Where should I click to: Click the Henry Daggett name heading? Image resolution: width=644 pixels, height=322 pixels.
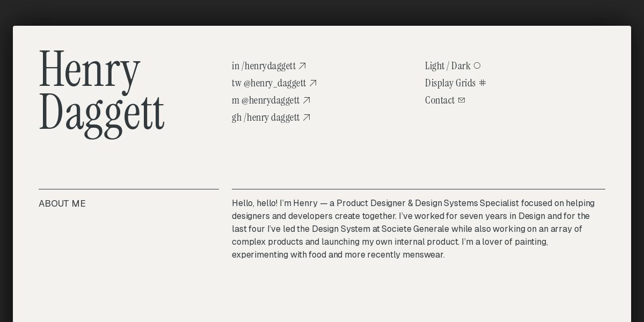[x=101, y=91]
